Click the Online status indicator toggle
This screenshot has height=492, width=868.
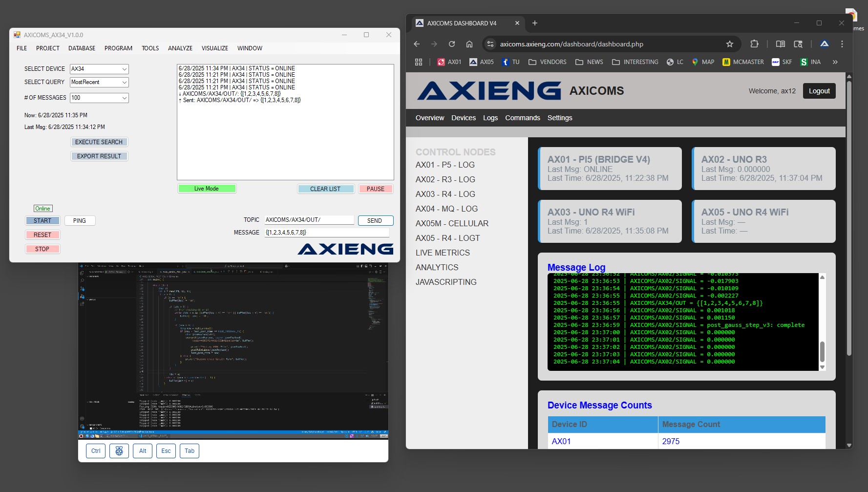(x=42, y=208)
